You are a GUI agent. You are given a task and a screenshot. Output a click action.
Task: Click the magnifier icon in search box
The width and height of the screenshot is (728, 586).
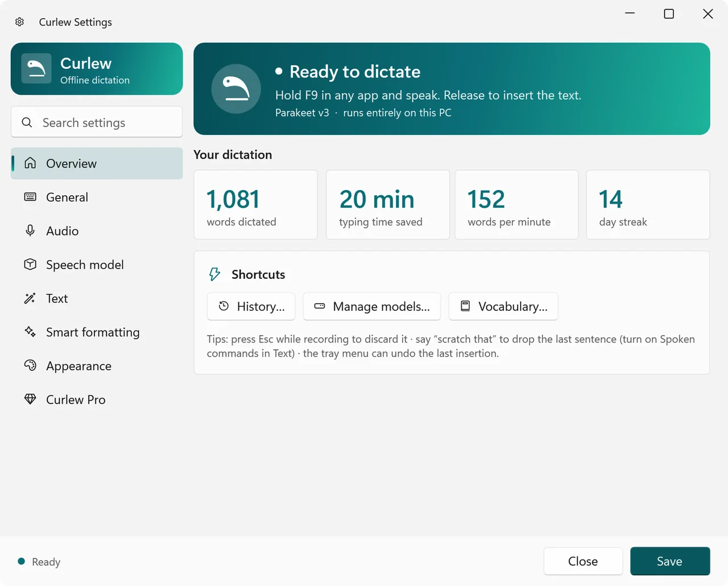pos(27,122)
